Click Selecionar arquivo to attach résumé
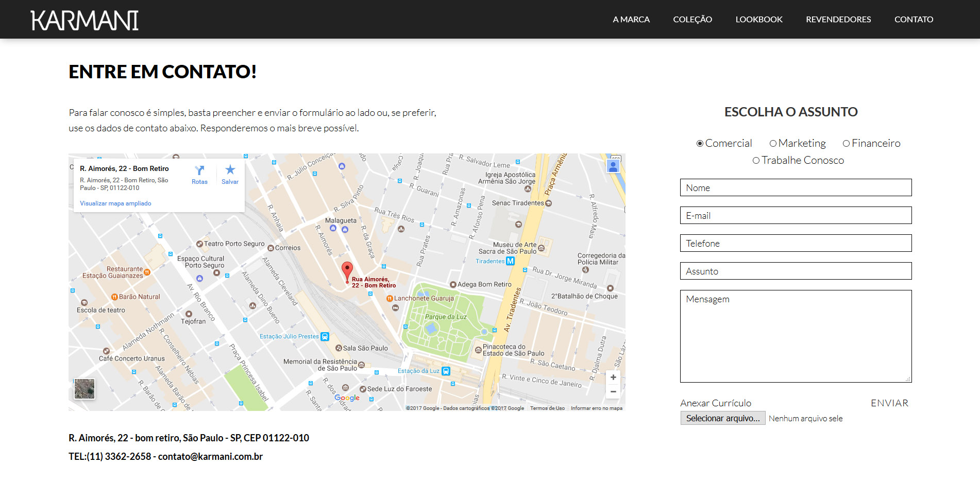This screenshot has height=499, width=980. pos(722,418)
